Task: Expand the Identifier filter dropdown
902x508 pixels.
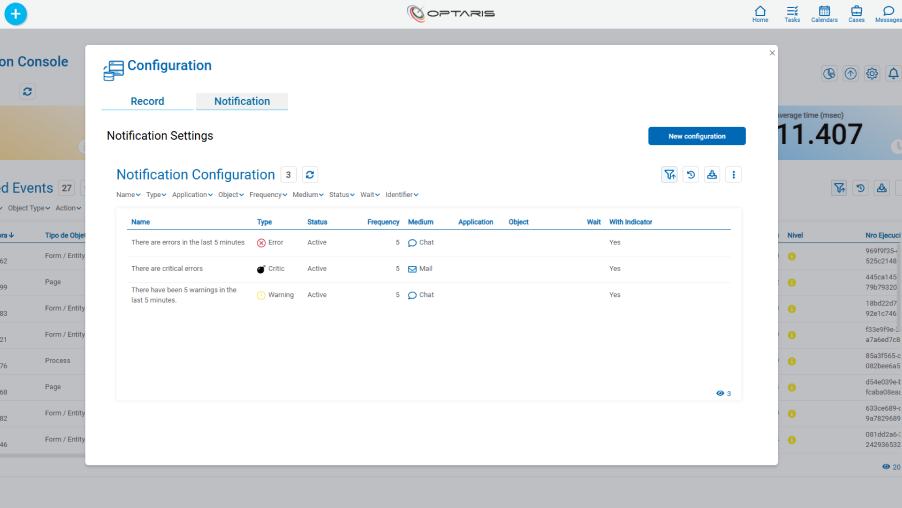Action: click(x=402, y=194)
